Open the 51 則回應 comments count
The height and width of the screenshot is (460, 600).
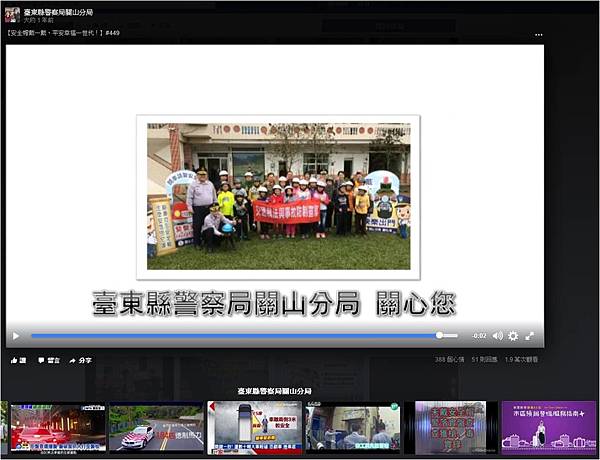pos(484,359)
